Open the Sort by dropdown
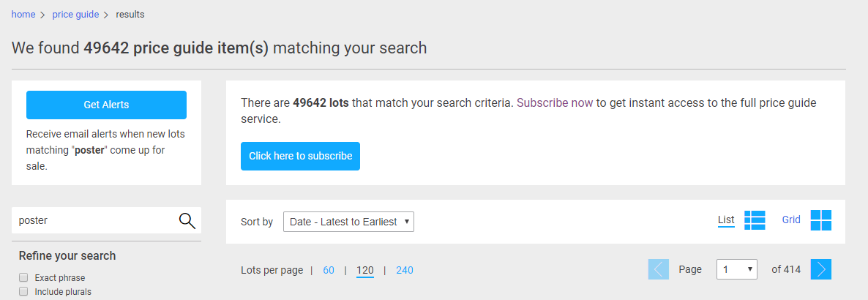The height and width of the screenshot is (300, 868). [348, 222]
